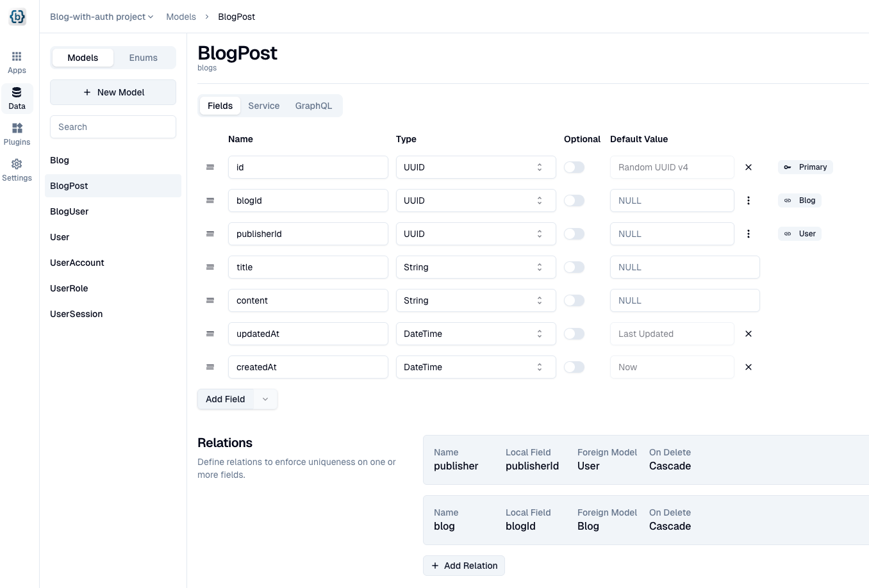Select the Enums tab
This screenshot has height=588, width=869.
(143, 58)
